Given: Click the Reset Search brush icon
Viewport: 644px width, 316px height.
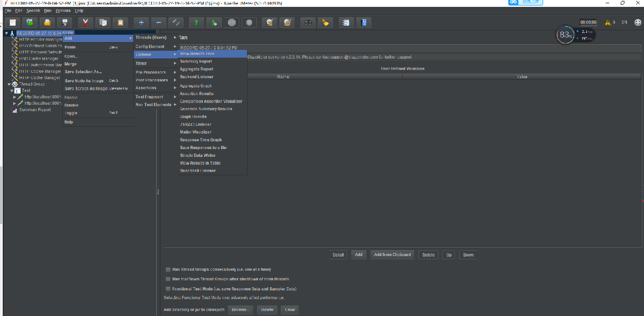Looking at the screenshot, I should 326,22.
